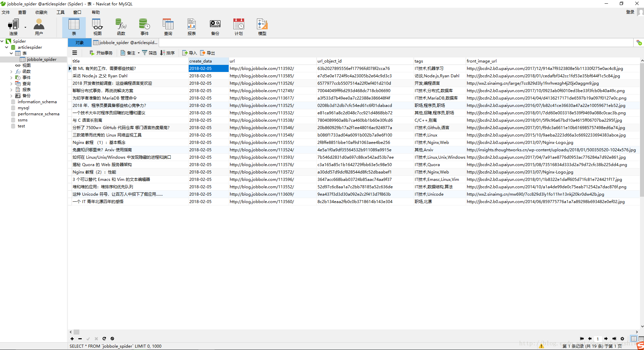644x350 pixels.
Task: Click the green icon at tab bar right
Action: (639, 43)
